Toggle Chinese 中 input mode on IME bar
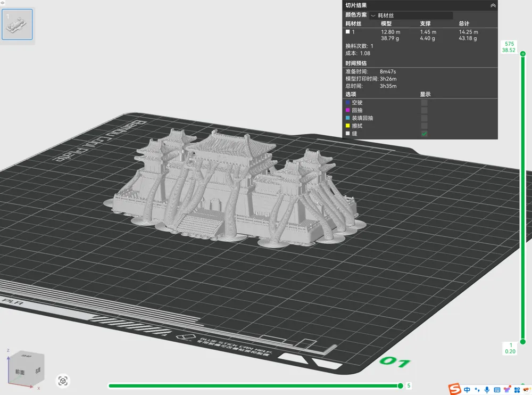The height and width of the screenshot is (395, 532). pyautogui.click(x=467, y=390)
